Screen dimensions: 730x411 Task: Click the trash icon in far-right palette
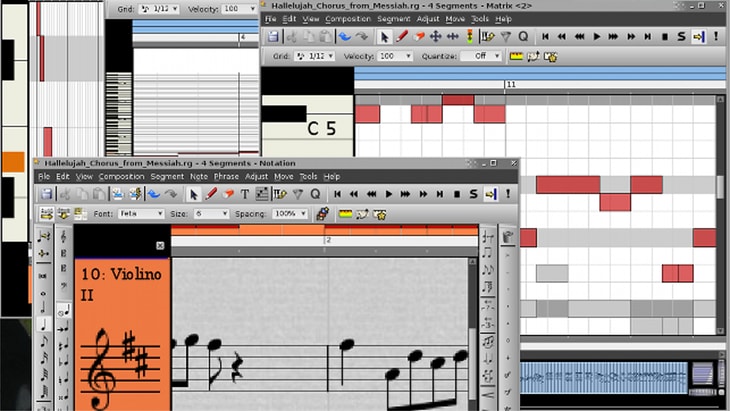coord(508,237)
